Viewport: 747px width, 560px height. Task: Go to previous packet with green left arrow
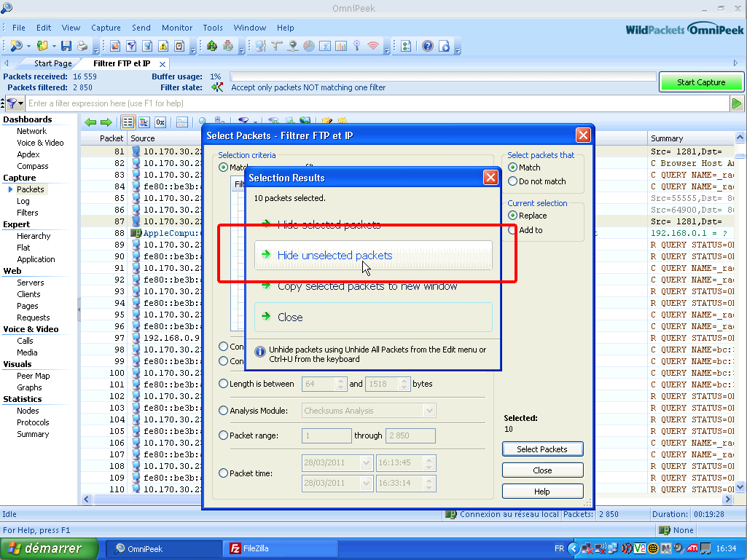click(90, 122)
